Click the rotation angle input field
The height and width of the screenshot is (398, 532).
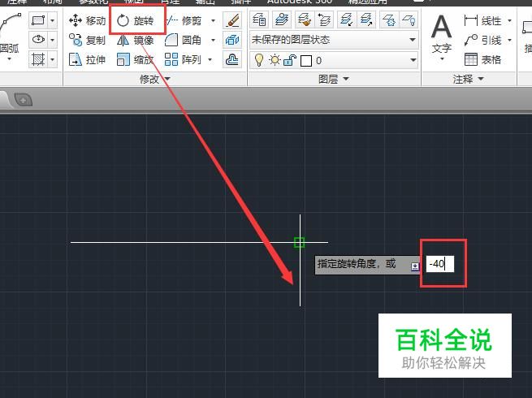click(440, 264)
